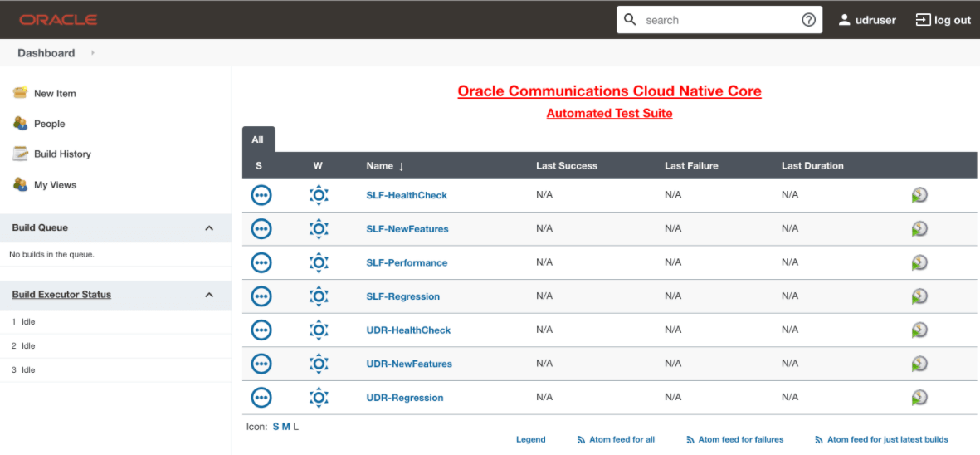980x455 pixels.
Task: Expand the Dashboard breadcrumb arrow
Action: pos(93,53)
